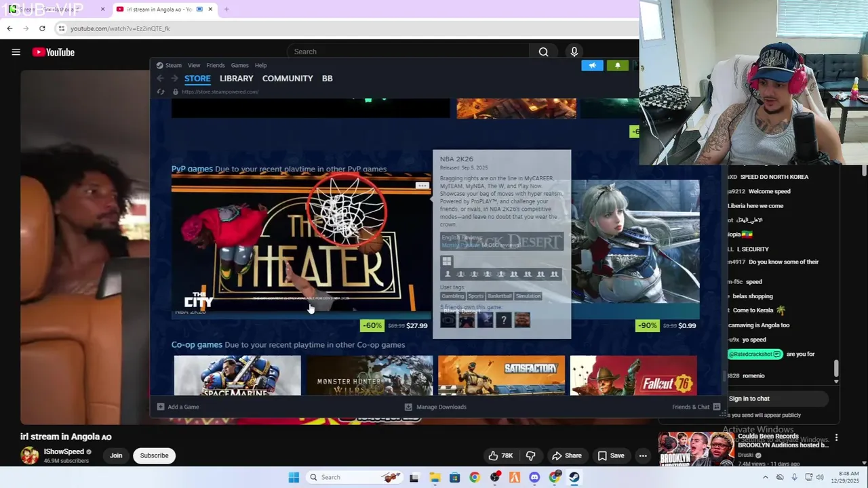Image resolution: width=868 pixels, height=488 pixels.
Task: Open the Games menu in Steam
Action: coord(239,65)
